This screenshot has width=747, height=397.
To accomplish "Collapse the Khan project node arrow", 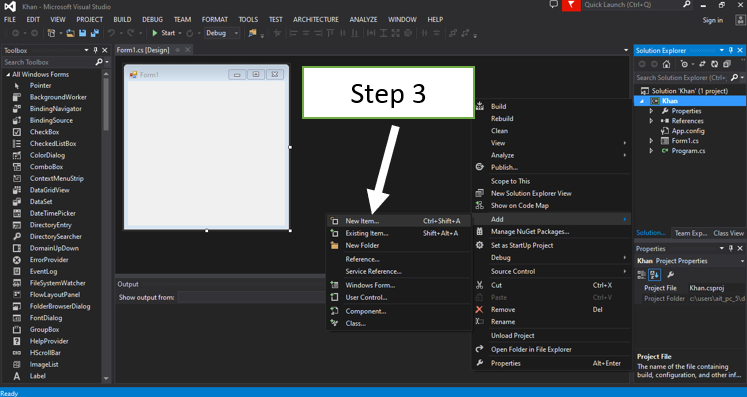I will (x=642, y=101).
